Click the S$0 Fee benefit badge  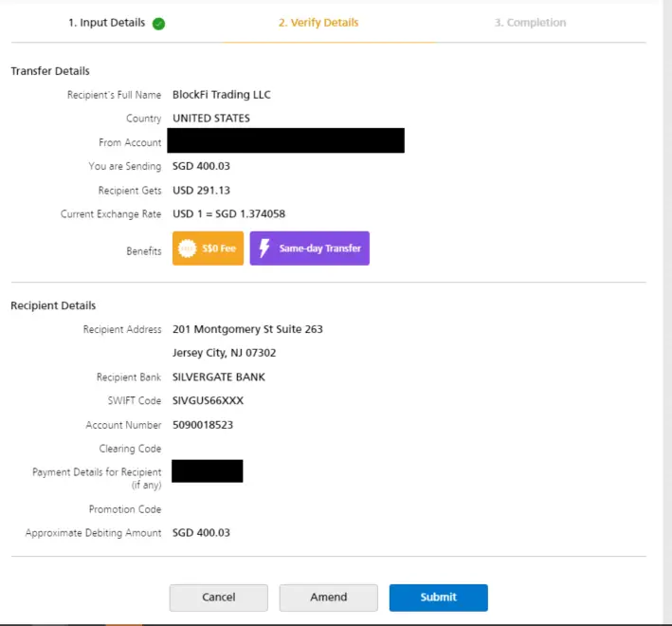[208, 249]
